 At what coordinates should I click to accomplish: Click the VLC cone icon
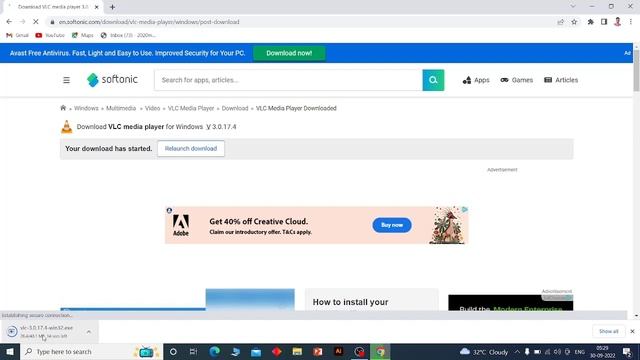pyautogui.click(x=67, y=127)
